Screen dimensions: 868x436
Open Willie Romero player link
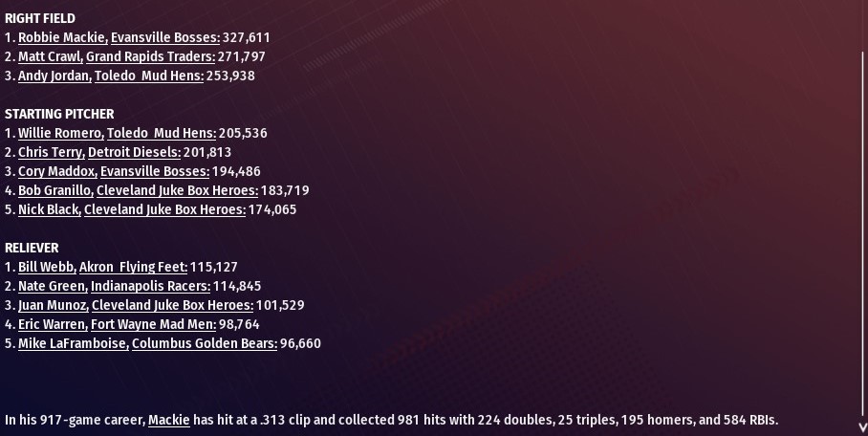pyautogui.click(x=61, y=133)
